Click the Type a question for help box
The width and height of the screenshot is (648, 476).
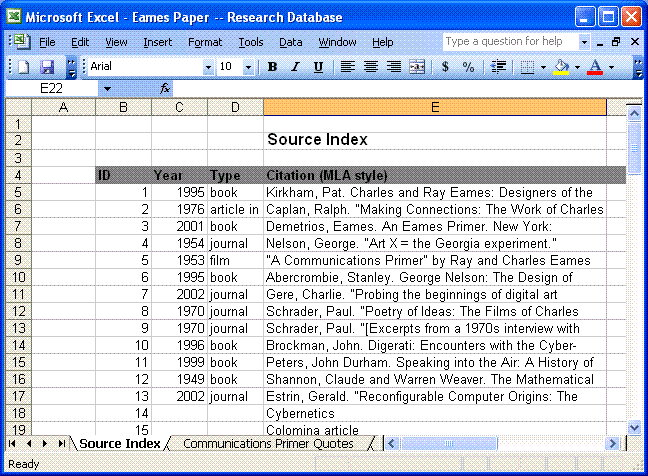click(x=511, y=42)
